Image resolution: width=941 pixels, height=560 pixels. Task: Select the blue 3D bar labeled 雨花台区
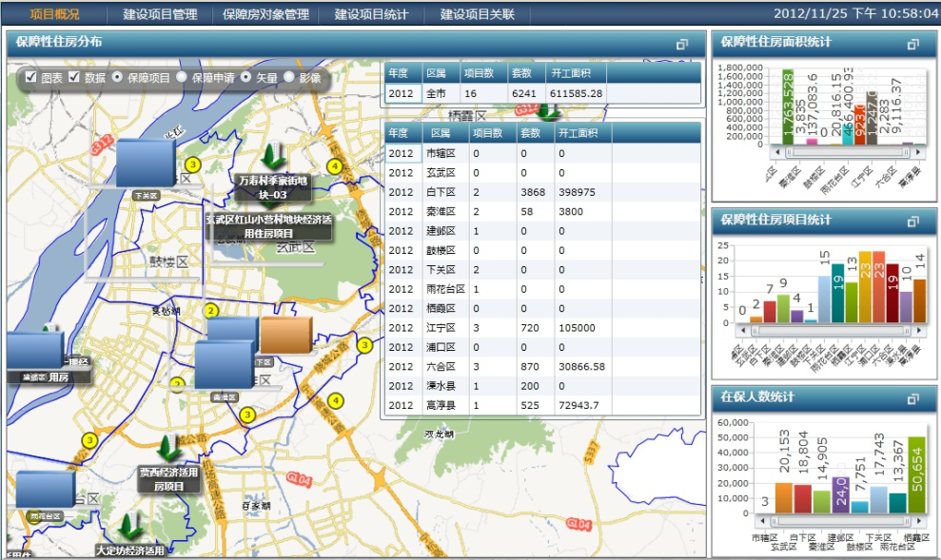[x=45, y=489]
